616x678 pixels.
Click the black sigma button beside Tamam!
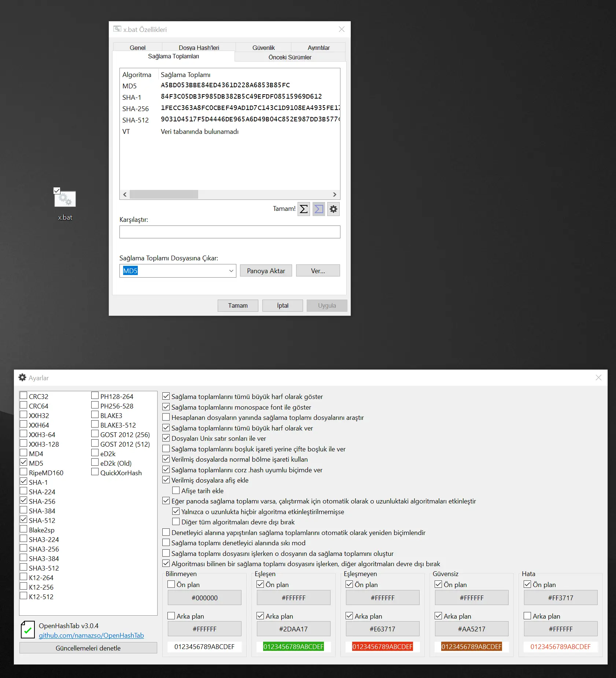[x=304, y=209]
